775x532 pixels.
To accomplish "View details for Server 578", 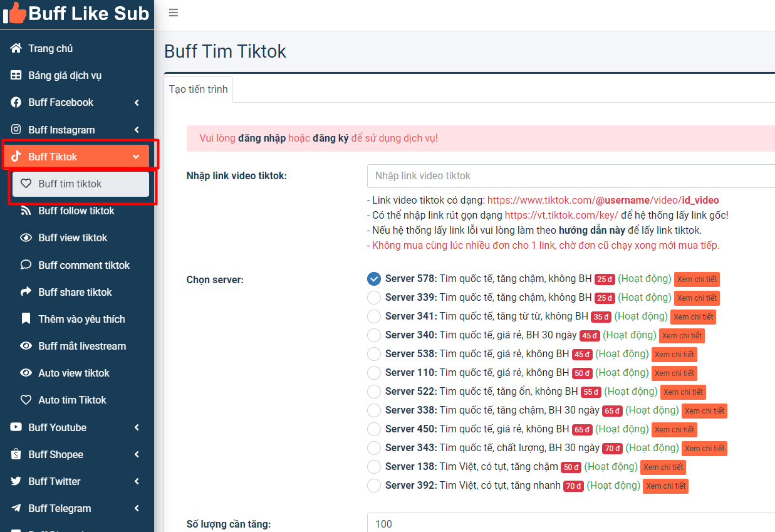I will (x=697, y=279).
